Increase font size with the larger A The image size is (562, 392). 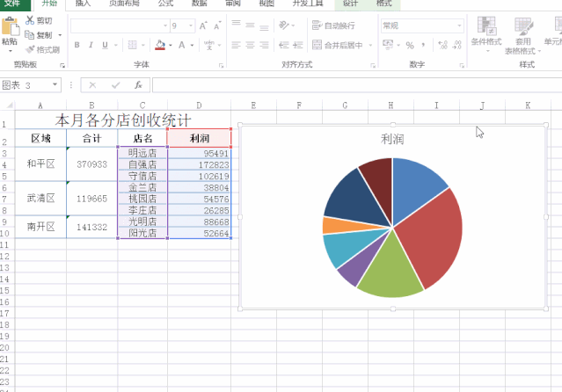(x=203, y=25)
